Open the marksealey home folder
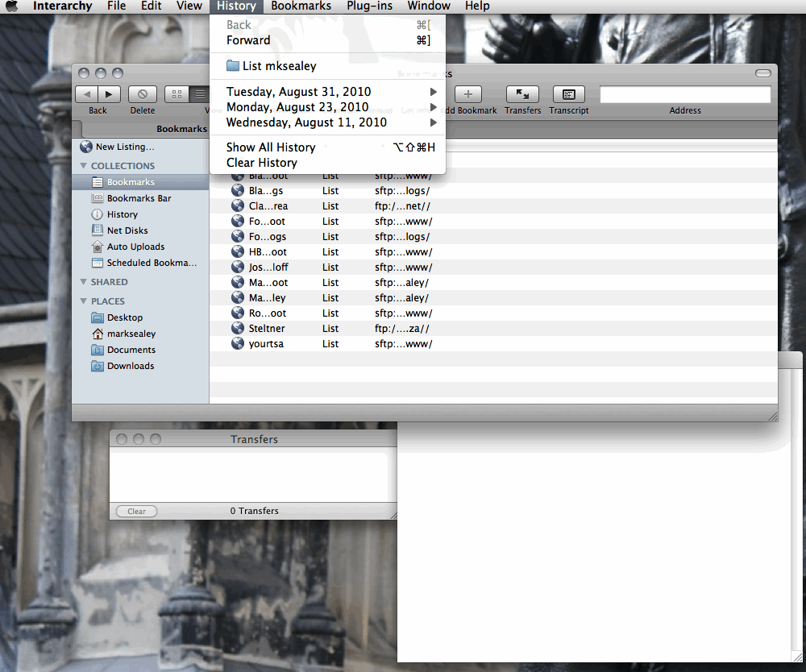Viewport: 806px width, 672px height. 131,334
